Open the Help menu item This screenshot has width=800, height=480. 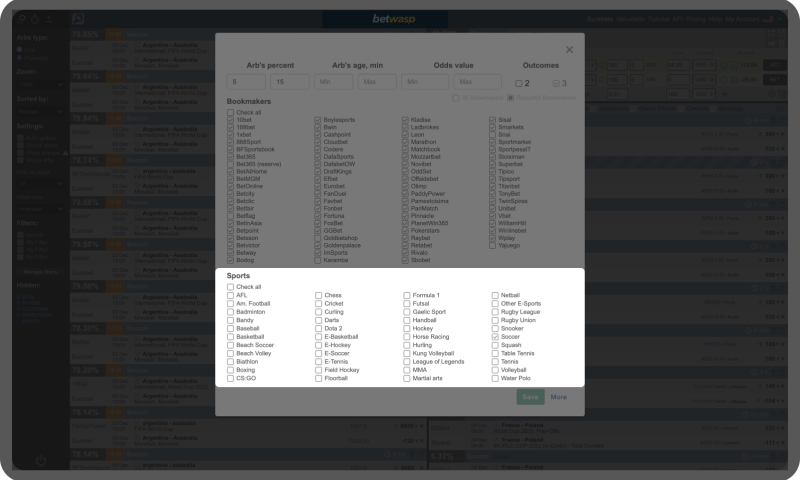click(715, 19)
